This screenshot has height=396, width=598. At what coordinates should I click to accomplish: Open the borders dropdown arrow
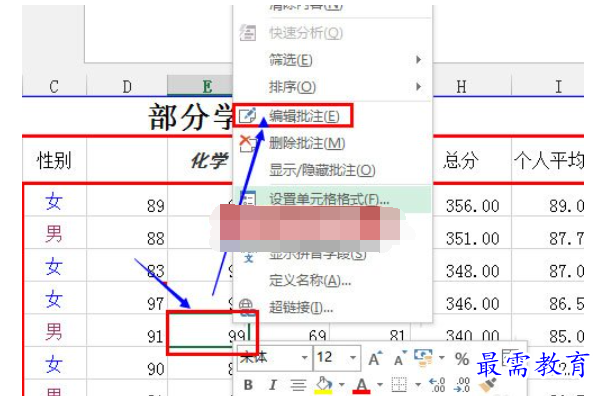tap(418, 385)
